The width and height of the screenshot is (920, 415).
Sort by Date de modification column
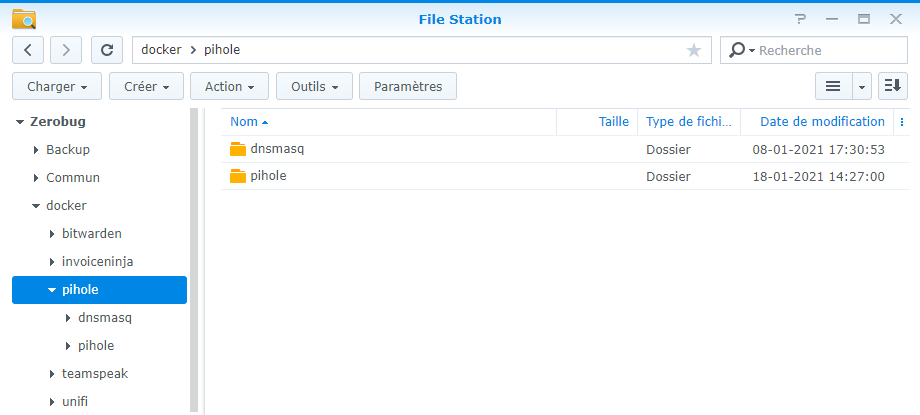(x=821, y=122)
